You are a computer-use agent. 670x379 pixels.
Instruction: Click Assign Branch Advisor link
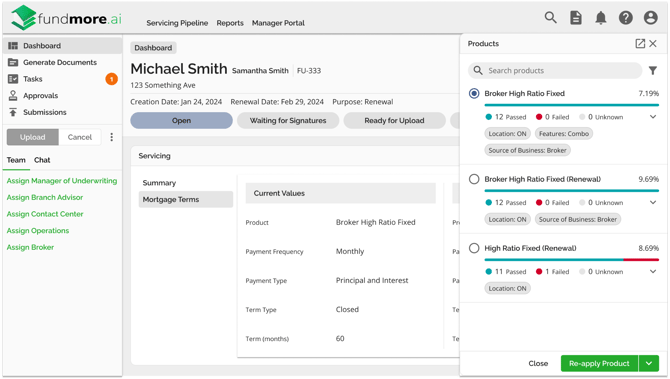coord(45,197)
